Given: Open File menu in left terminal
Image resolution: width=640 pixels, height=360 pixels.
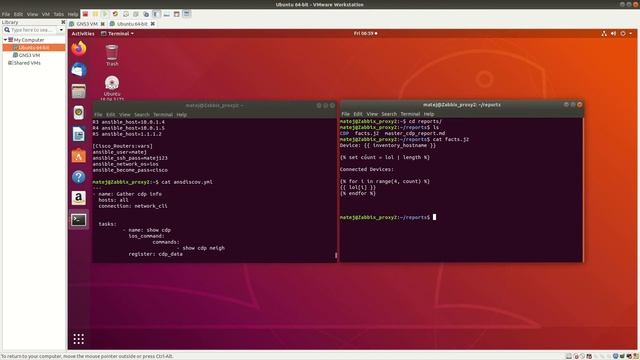Looking at the screenshot, I should click(x=98, y=115).
